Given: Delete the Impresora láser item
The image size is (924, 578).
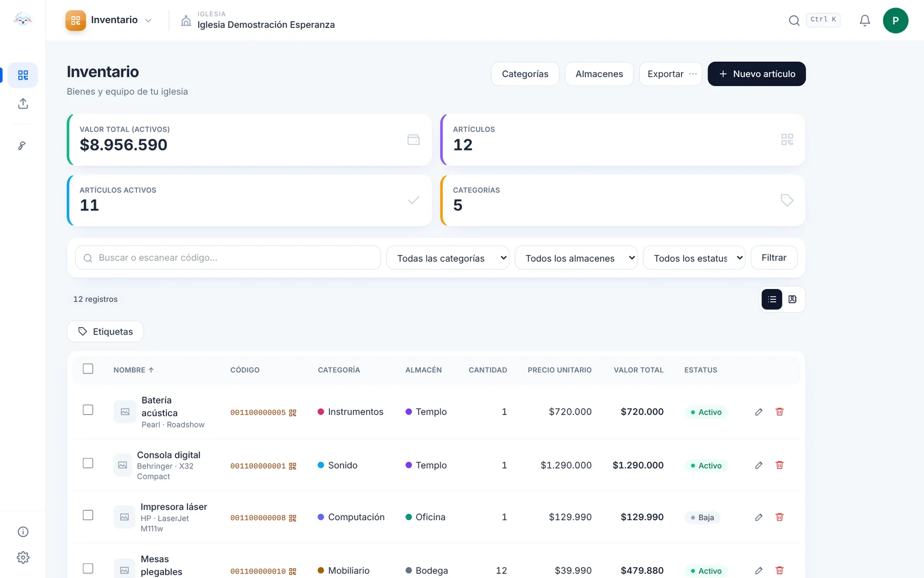Looking at the screenshot, I should click(x=780, y=517).
